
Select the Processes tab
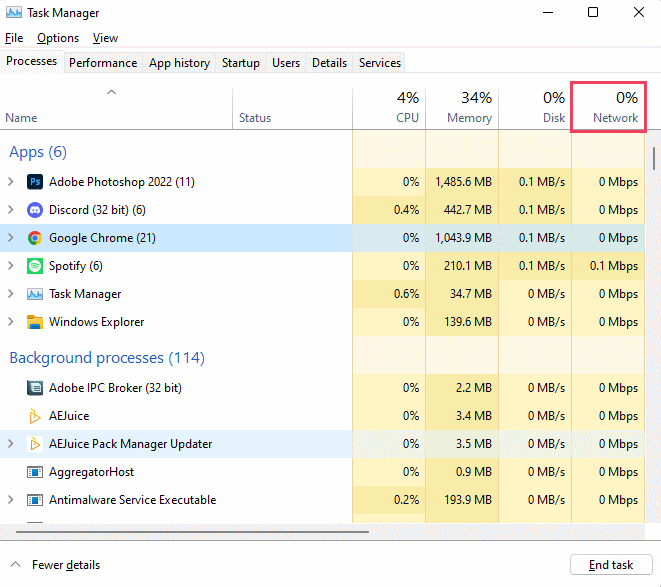(x=32, y=61)
